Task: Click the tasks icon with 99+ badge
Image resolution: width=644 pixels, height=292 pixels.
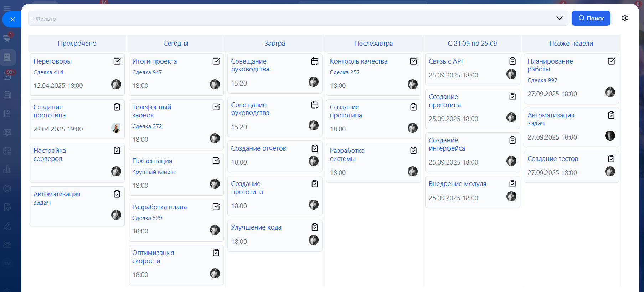Action: [x=7, y=76]
